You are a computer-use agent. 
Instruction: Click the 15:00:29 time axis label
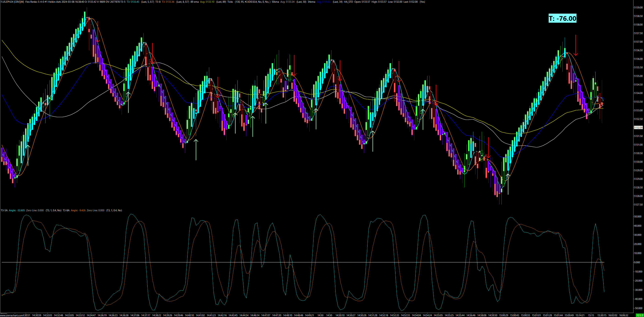click(503, 315)
